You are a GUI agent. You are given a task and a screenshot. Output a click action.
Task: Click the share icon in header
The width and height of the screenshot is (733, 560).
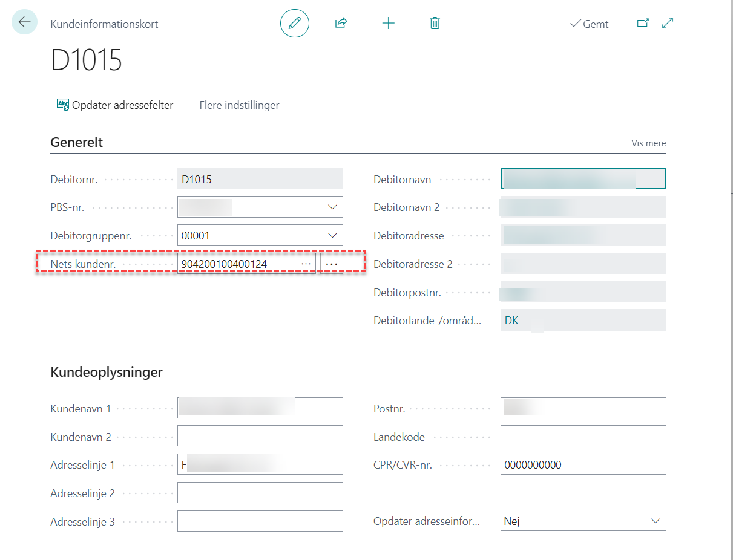pyautogui.click(x=341, y=24)
